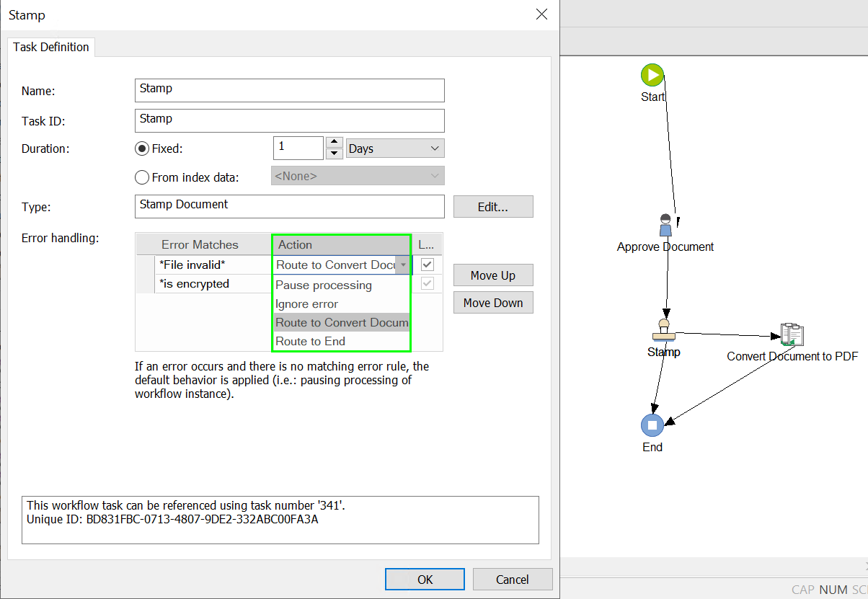Choose Route to Convert Document option
Screen dimensions: 868x599
(342, 322)
